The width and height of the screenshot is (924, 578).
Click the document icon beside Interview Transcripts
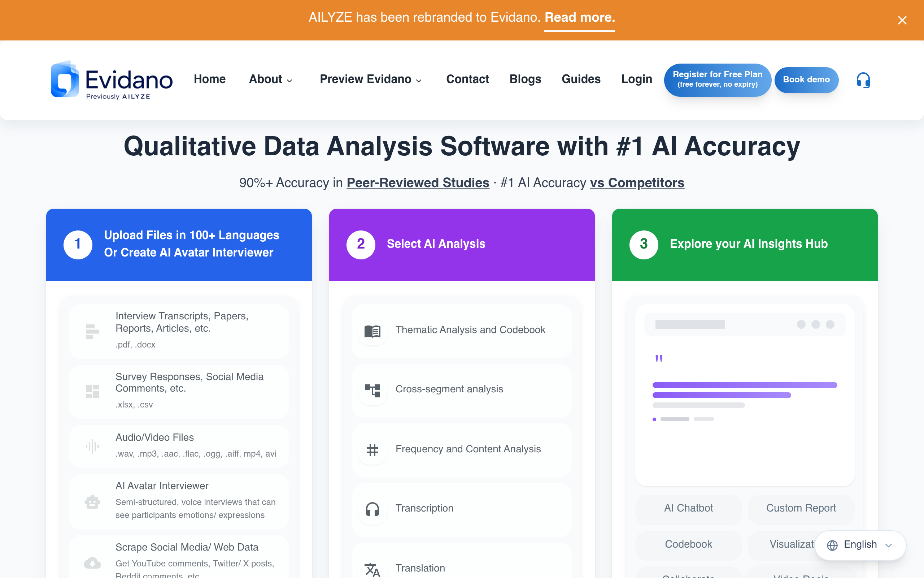[x=92, y=331]
